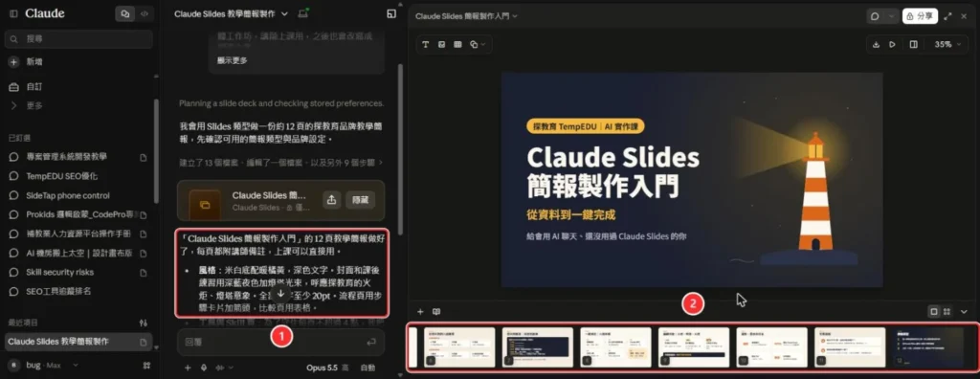This screenshot has height=379, width=980.
Task: Click the comment bubble button in the slides header
Action: click(x=875, y=16)
